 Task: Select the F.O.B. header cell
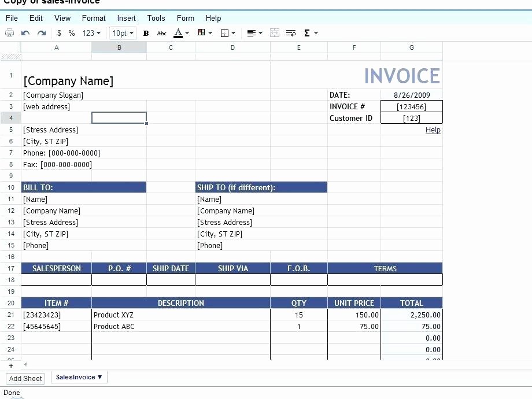[x=298, y=268]
